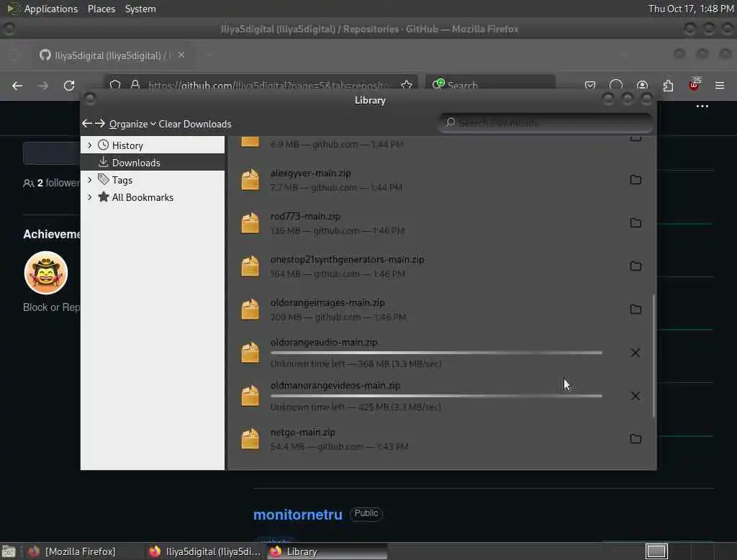The image size is (737, 560).
Task: Show alexgyver-main.zip in folder
Action: [x=636, y=180]
